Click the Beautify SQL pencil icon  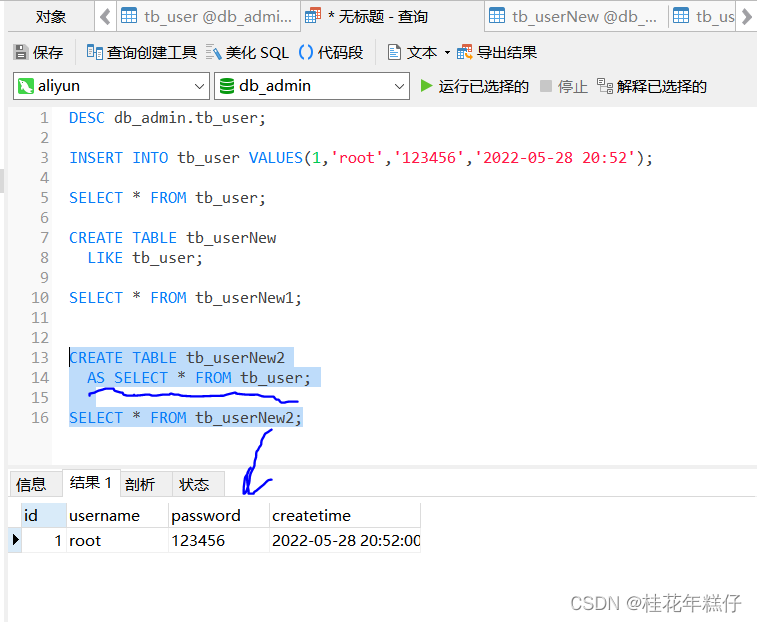click(213, 52)
